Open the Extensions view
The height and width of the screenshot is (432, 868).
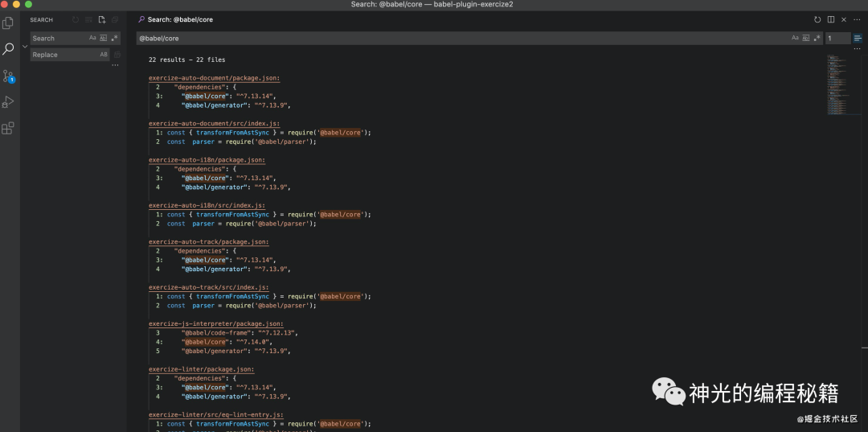pyautogui.click(x=8, y=129)
